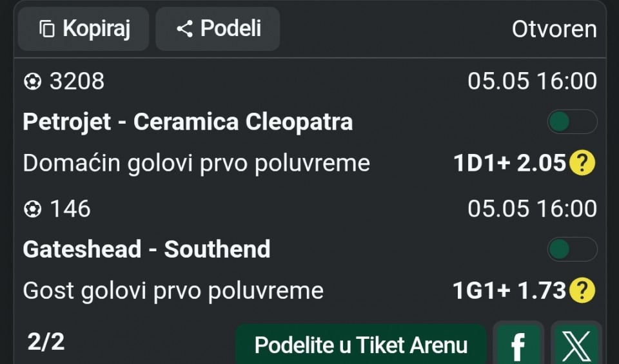Click Domaćin golovi prvo poluvreme bet type
Viewport: 619px width, 364px height.
196,163
